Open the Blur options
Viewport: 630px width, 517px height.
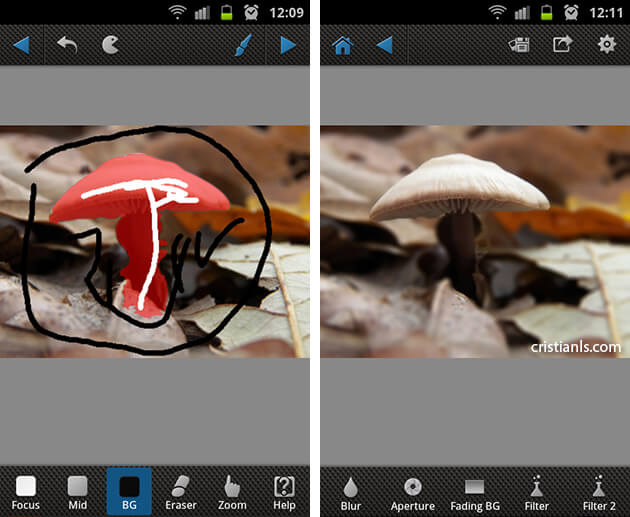pyautogui.click(x=350, y=492)
